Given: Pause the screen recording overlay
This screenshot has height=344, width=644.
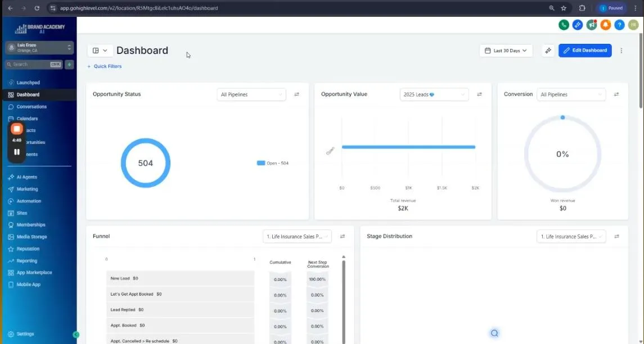Looking at the screenshot, I should [17, 152].
